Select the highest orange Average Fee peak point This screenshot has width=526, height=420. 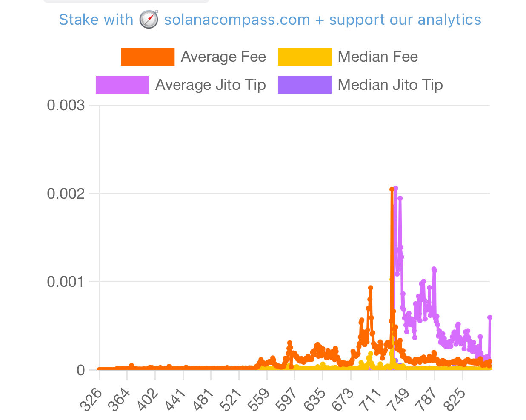tap(392, 189)
